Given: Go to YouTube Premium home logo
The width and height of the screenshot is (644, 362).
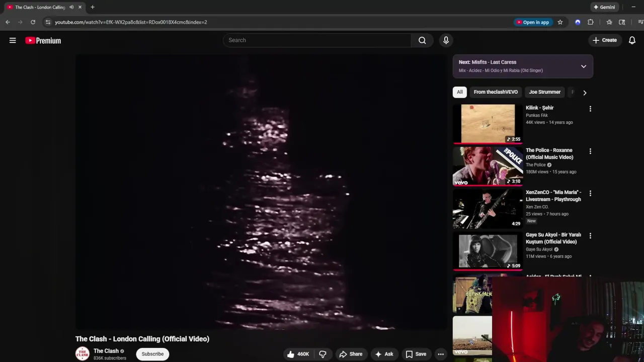Looking at the screenshot, I should click(x=43, y=41).
